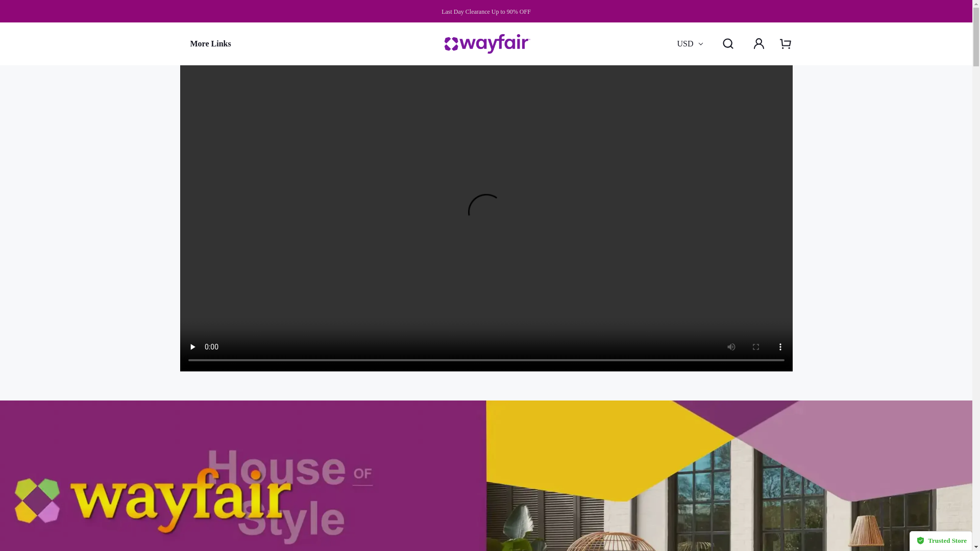Screen dimensions: 980x551
Task: Open the user account icon
Action: (x=758, y=44)
